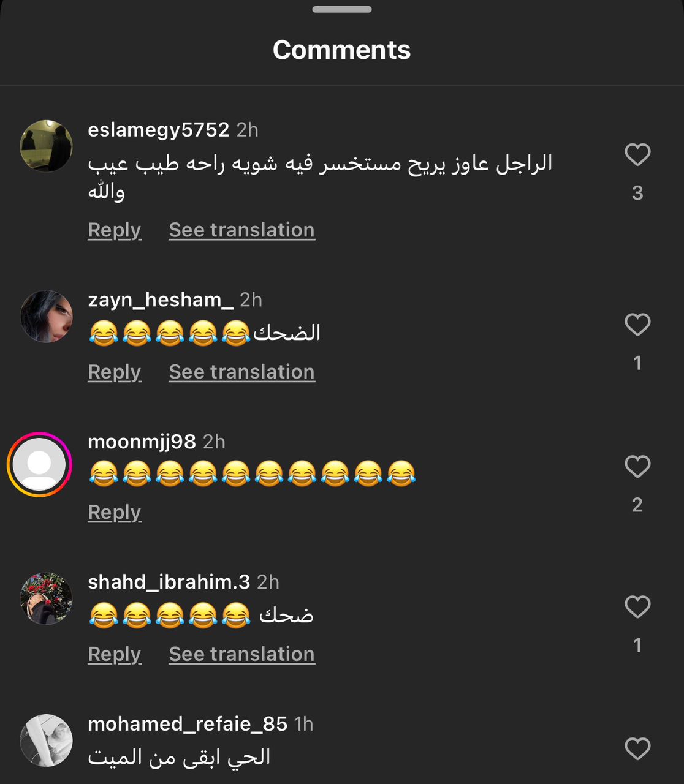
Task: Reply to eslamegy5752's comment
Action: 115,230
